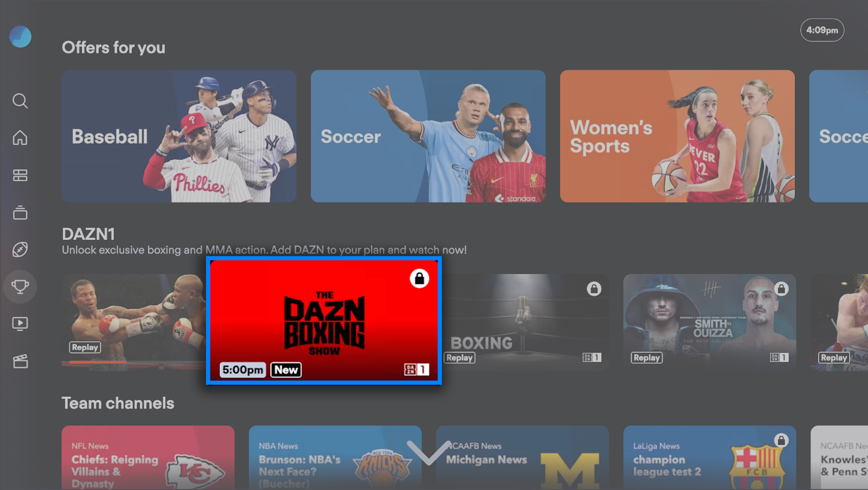Click the Replay button on the boxing match
Viewport: 868px width, 490px height.
tap(85, 347)
